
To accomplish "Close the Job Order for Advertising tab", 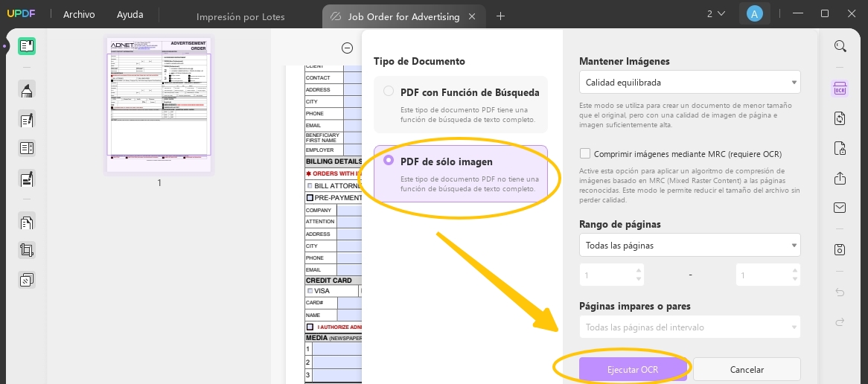I will (472, 16).
